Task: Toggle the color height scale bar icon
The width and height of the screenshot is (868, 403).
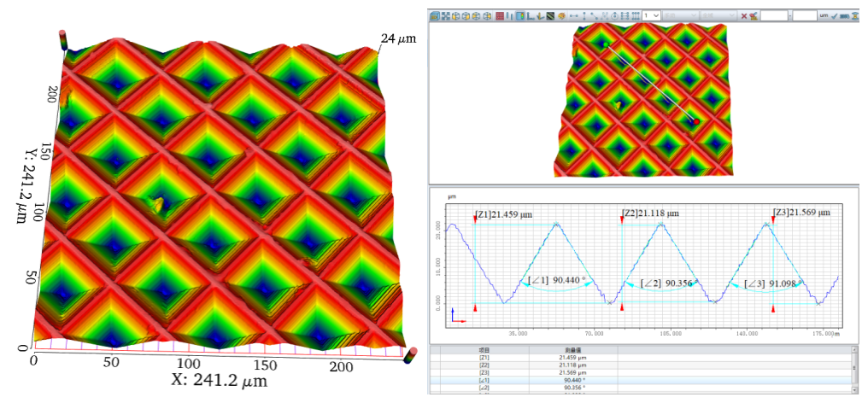Action: [520, 15]
